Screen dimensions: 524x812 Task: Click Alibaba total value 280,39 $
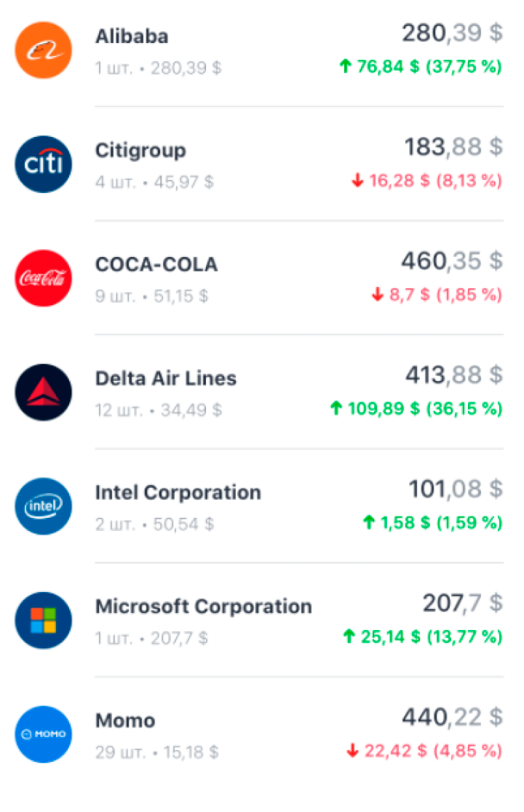[x=453, y=33]
